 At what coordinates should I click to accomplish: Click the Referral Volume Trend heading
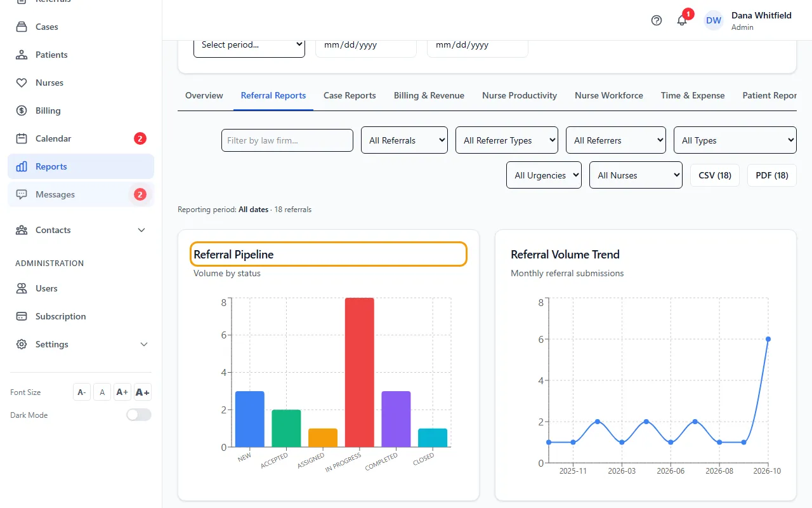coord(565,255)
